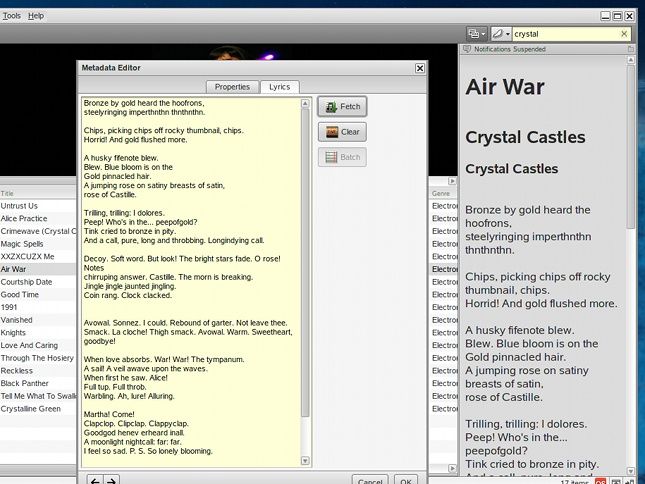
Task: Maximize the media player window
Action: coord(617,16)
